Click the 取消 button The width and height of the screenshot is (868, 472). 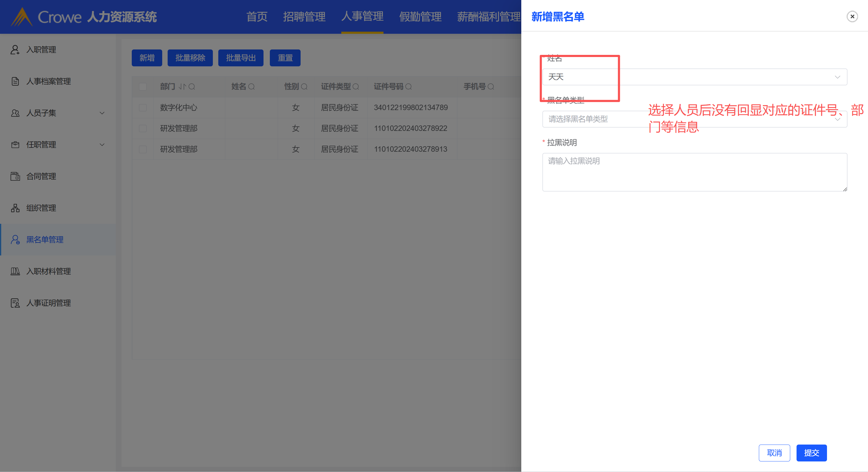pos(774,453)
